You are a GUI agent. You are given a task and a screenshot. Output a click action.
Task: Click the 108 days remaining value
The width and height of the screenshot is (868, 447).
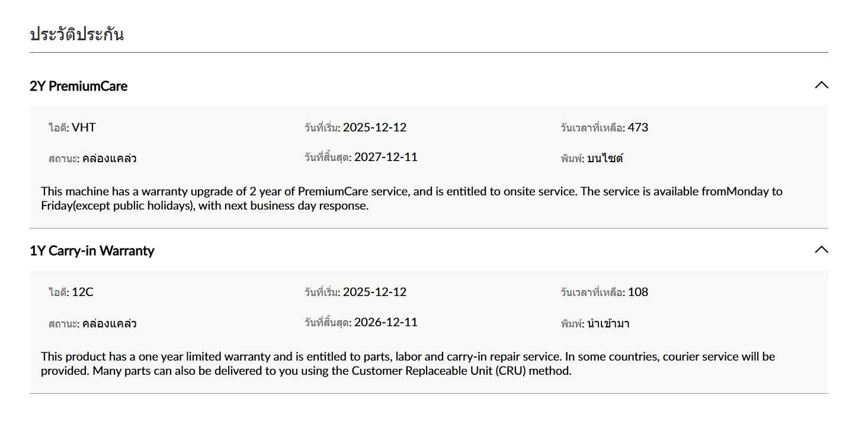coord(638,292)
